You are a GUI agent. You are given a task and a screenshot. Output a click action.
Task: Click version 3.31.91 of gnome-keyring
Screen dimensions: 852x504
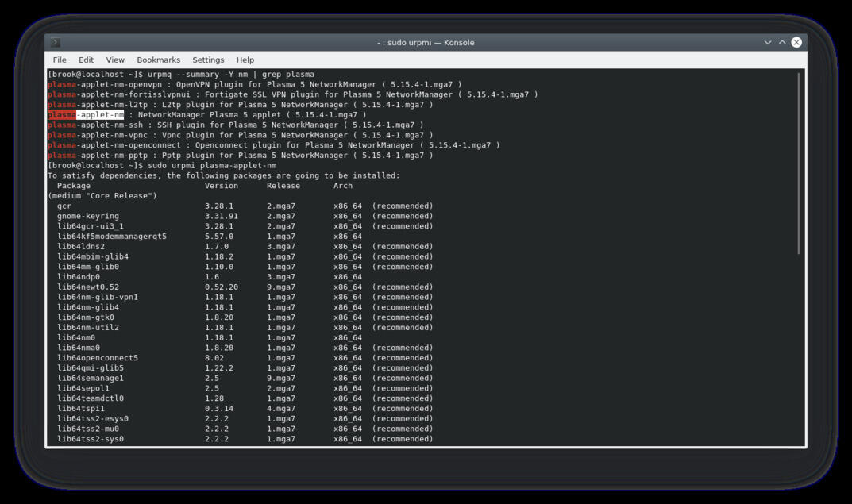[x=222, y=216]
